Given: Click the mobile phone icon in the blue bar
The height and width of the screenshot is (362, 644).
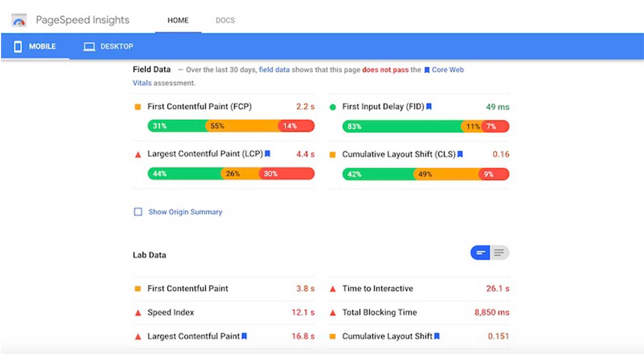Looking at the screenshot, I should (18, 47).
